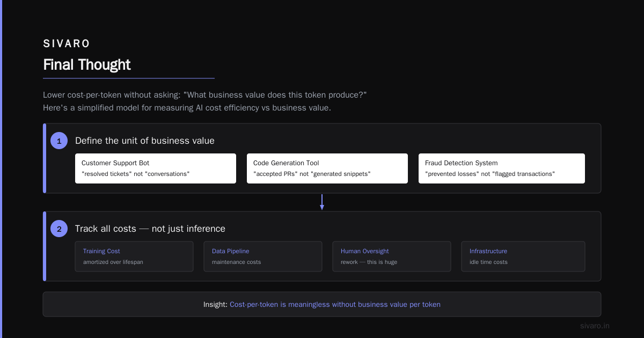Click the Insight label
The width and height of the screenshot is (644, 338).
(x=215, y=304)
